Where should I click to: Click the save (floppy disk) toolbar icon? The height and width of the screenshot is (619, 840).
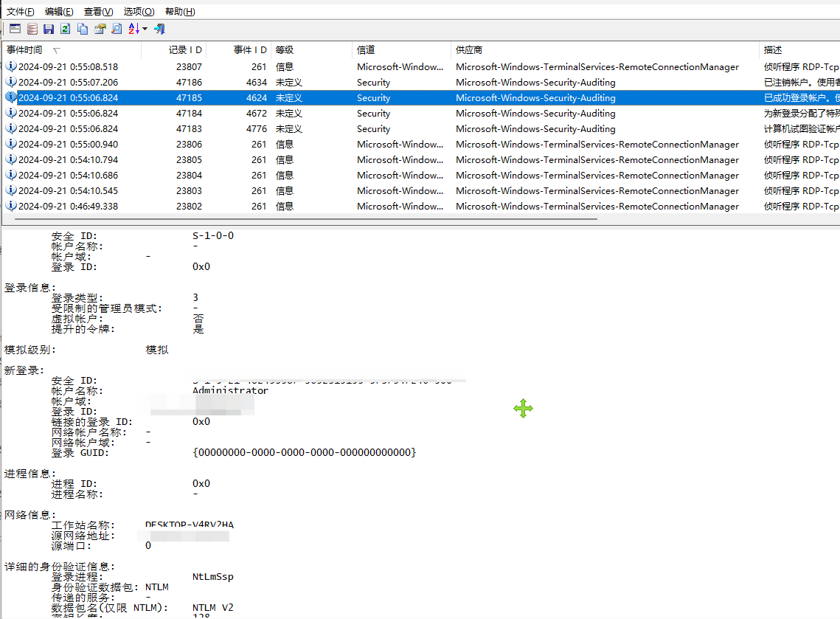click(x=49, y=29)
